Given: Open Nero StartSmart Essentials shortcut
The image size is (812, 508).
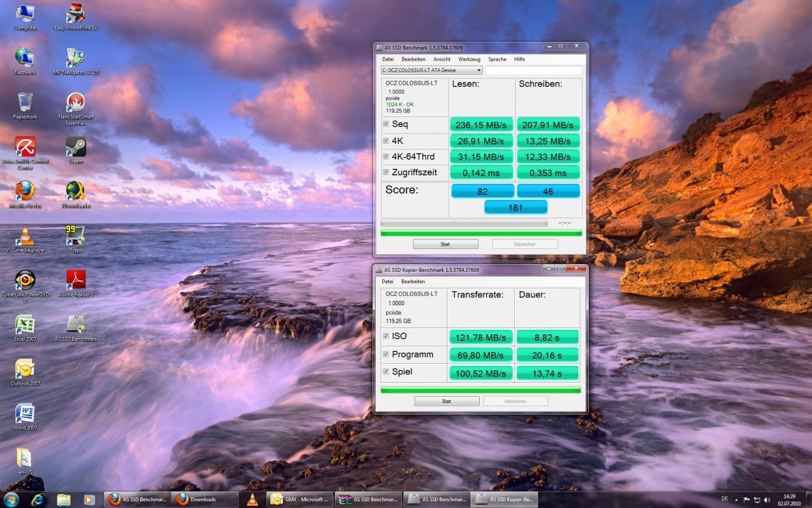Looking at the screenshot, I should pyautogui.click(x=76, y=109).
